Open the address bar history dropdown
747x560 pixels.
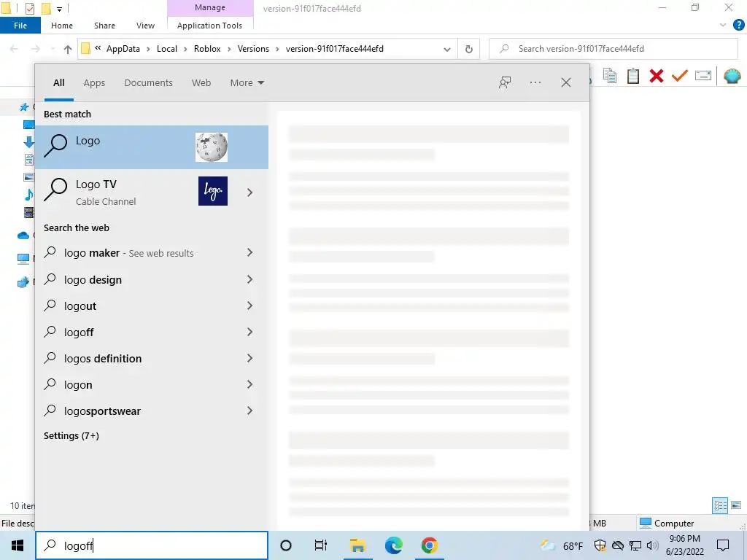pos(447,49)
